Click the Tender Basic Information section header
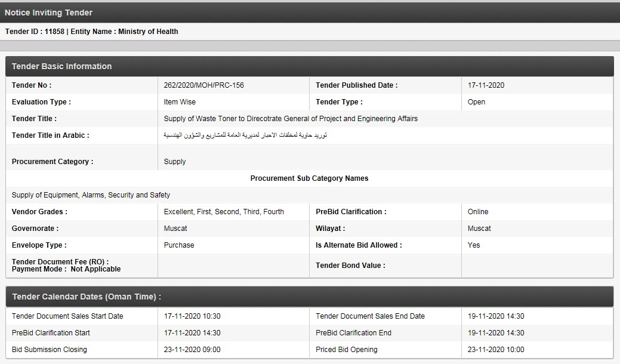620x364 pixels. tap(62, 66)
